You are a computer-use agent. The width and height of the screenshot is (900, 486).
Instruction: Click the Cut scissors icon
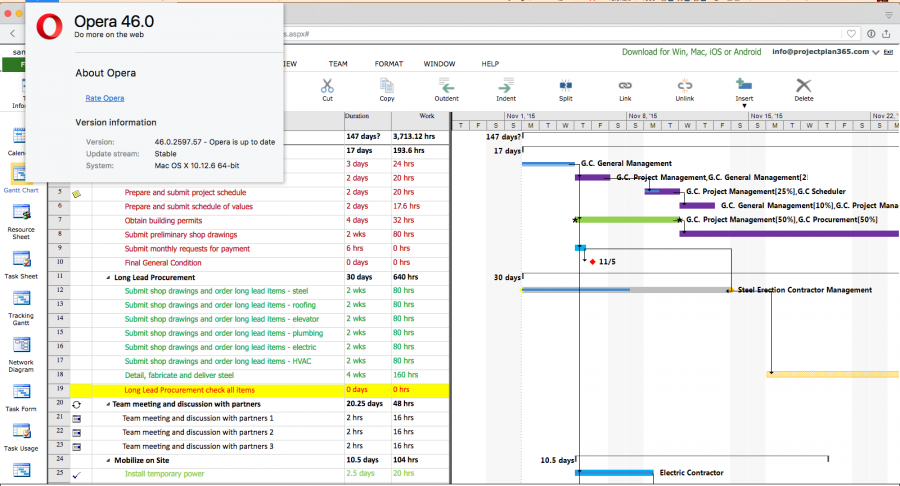point(327,86)
